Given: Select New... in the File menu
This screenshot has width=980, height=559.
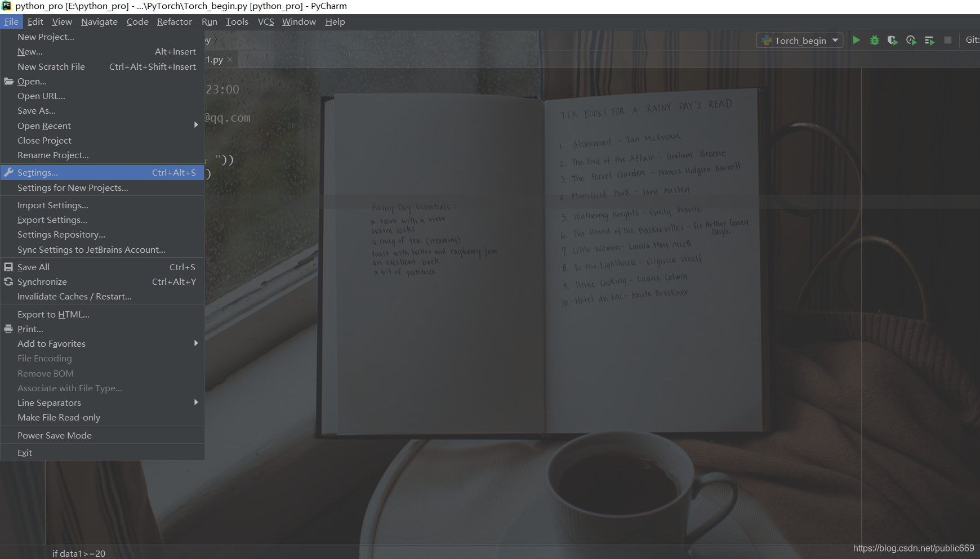Looking at the screenshot, I should coord(102,51).
